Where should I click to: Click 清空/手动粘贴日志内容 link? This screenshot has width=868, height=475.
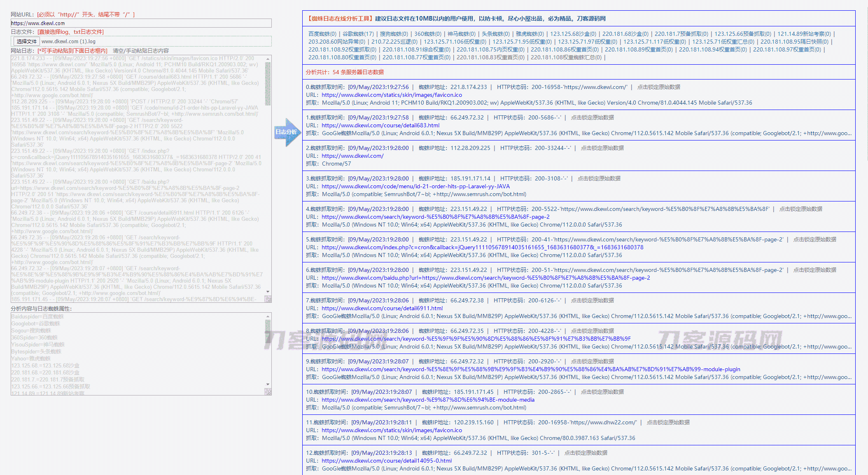coord(141,51)
